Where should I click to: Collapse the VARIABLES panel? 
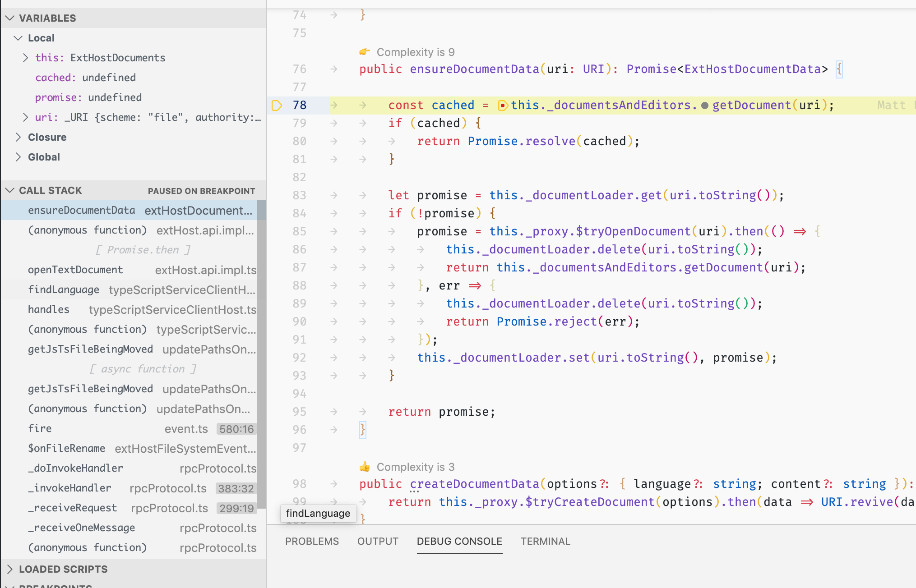click(x=10, y=18)
